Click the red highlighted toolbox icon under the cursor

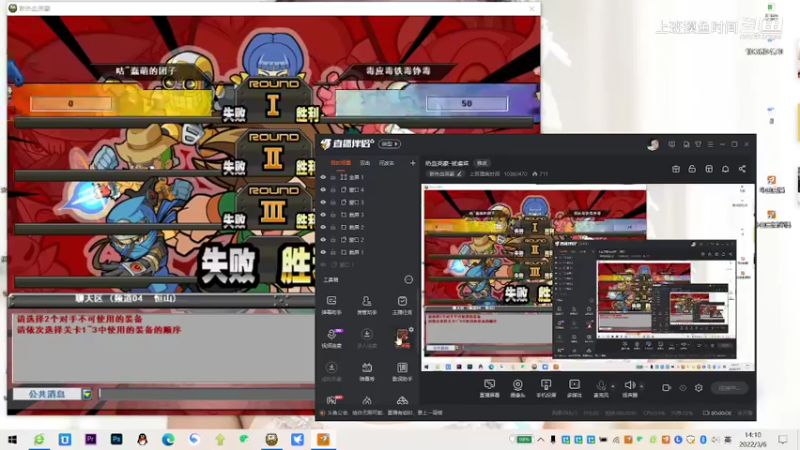point(402,338)
